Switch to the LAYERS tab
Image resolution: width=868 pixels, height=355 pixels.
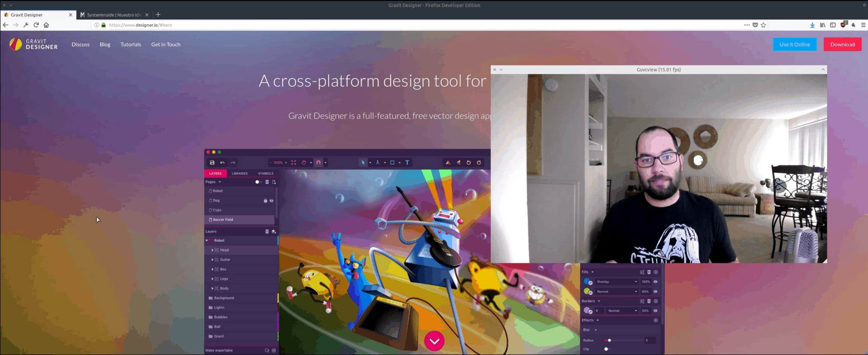215,173
